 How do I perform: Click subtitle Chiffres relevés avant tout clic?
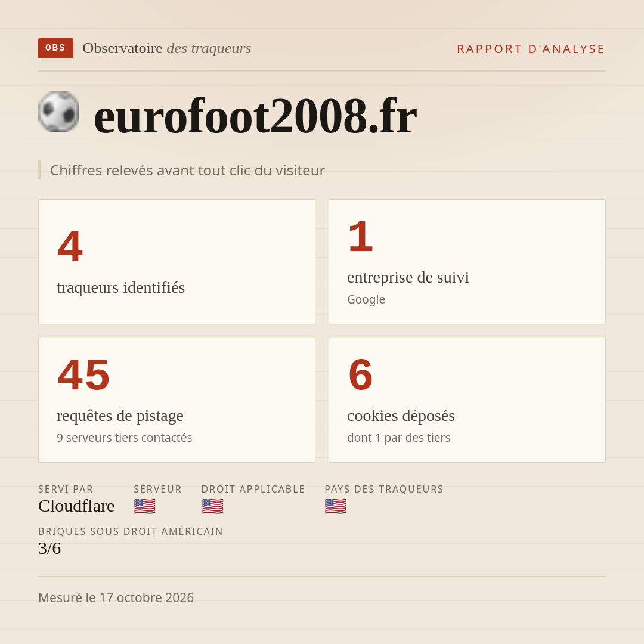click(187, 170)
